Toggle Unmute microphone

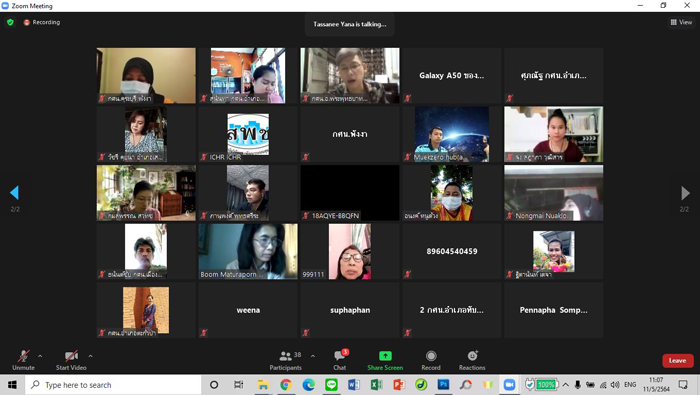pyautogui.click(x=23, y=361)
